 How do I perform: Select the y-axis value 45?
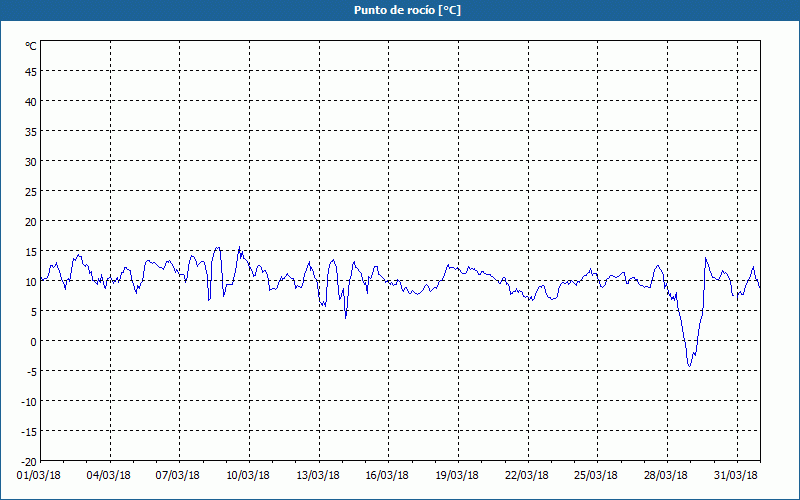31,72
